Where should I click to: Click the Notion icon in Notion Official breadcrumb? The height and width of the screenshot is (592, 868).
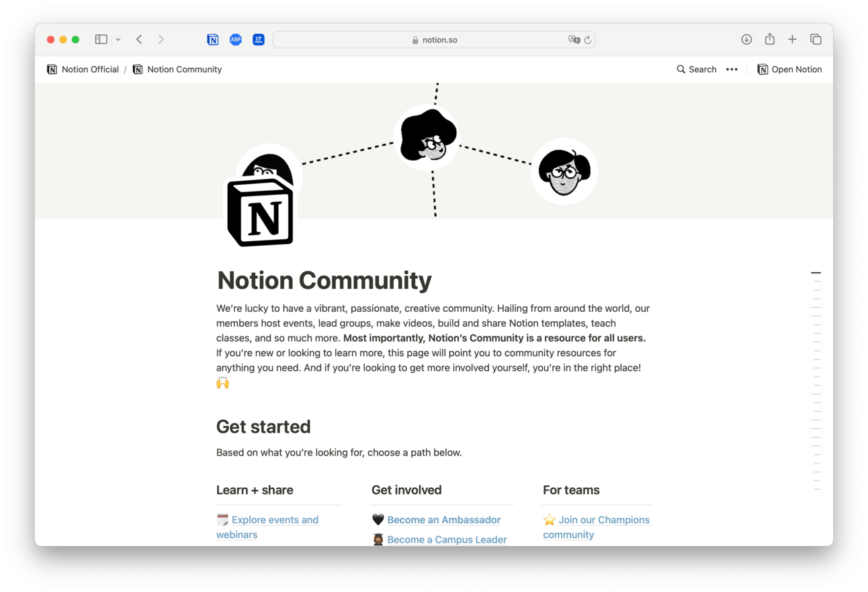click(x=52, y=69)
